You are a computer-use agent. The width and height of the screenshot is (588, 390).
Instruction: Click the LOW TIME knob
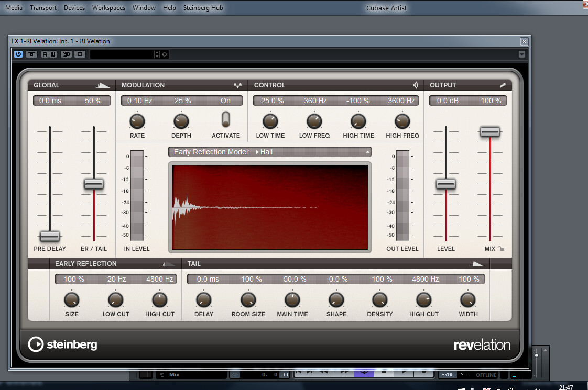(x=270, y=121)
